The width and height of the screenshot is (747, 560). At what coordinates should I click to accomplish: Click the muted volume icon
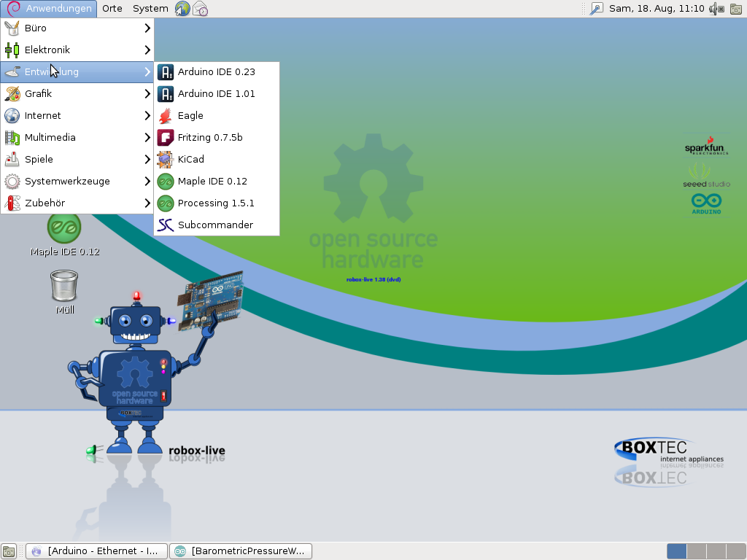(x=717, y=9)
